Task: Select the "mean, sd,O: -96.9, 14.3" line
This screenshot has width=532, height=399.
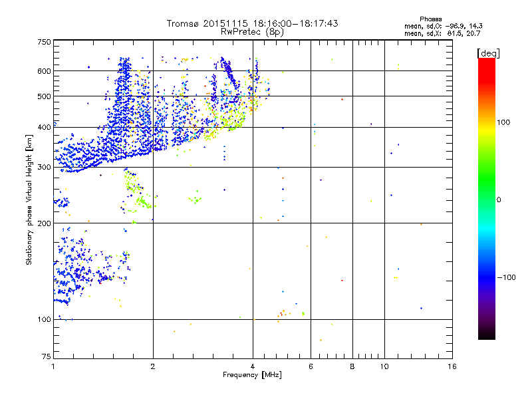Action: [x=443, y=26]
